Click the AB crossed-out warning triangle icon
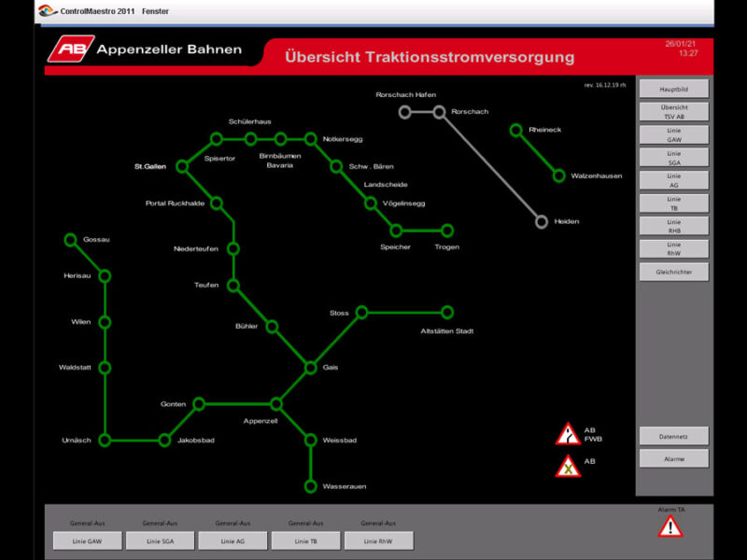The height and width of the screenshot is (560, 747). 568,466
